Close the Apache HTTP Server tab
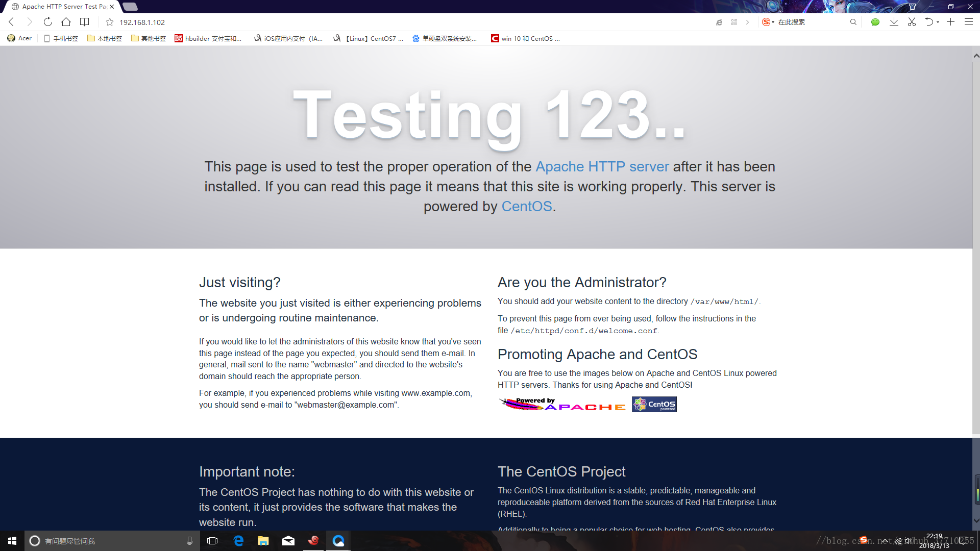 pos(112,7)
